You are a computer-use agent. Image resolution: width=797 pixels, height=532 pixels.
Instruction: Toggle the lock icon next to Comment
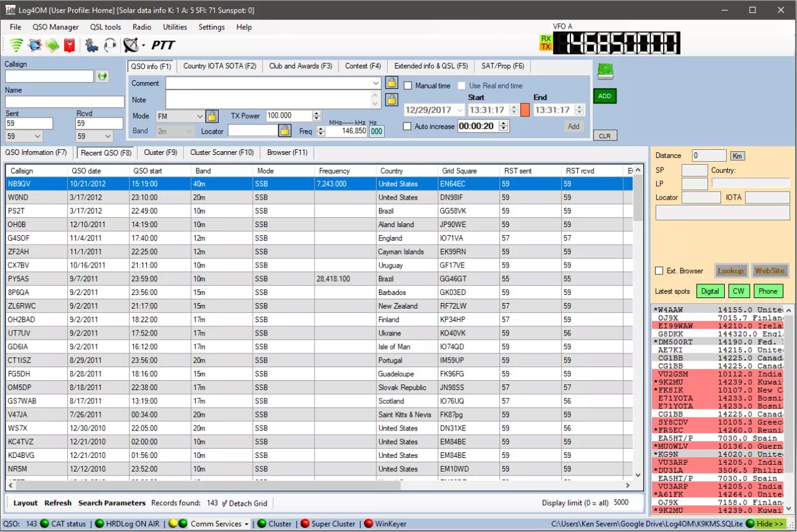coord(391,82)
